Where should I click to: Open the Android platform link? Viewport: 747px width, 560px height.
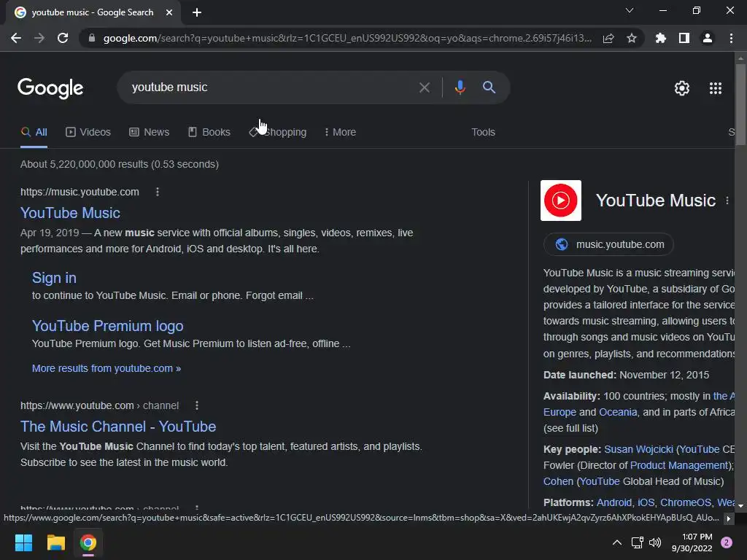(614, 502)
